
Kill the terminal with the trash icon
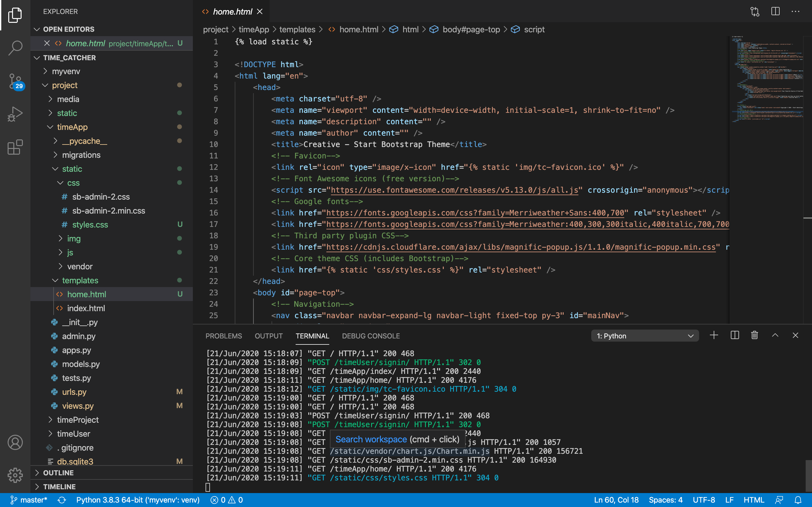point(755,335)
